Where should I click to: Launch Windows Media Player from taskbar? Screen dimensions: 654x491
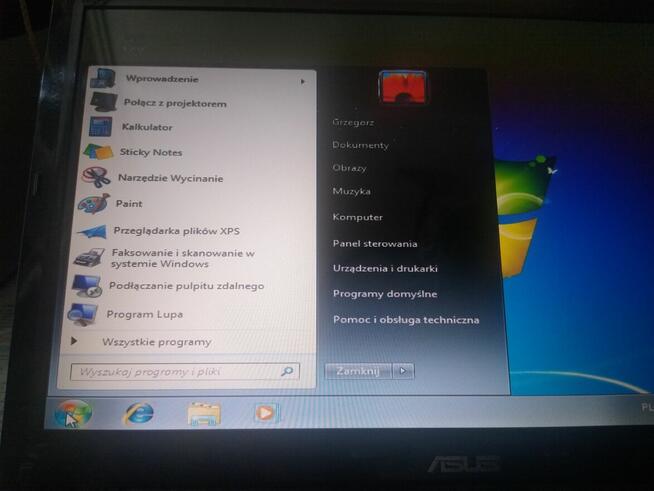266,413
